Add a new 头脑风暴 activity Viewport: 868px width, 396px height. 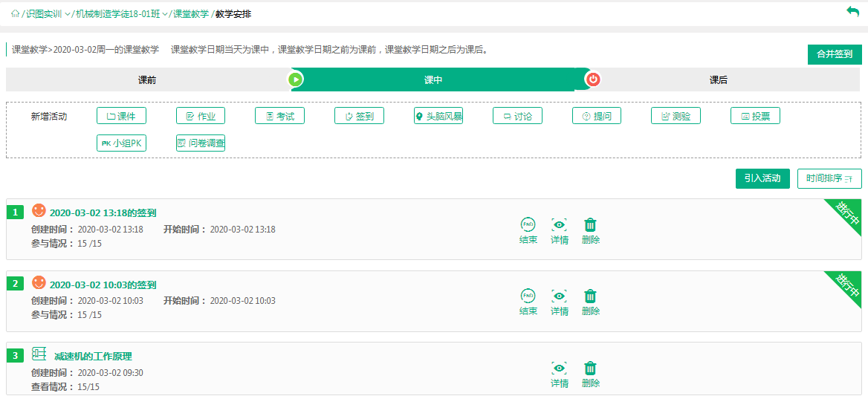tap(438, 116)
